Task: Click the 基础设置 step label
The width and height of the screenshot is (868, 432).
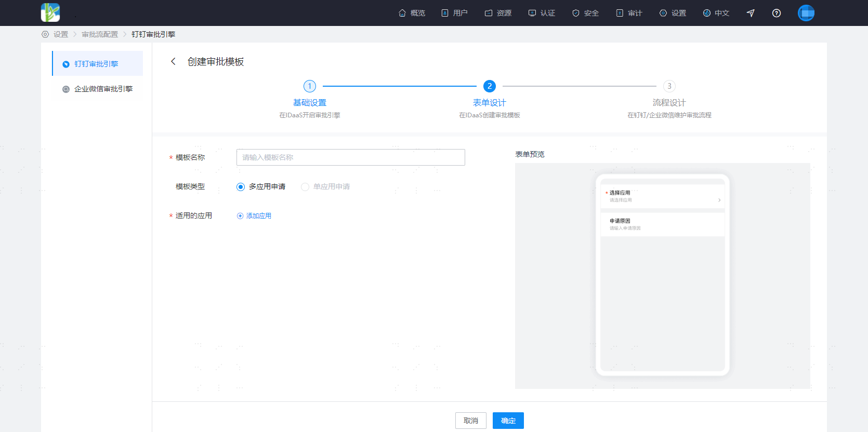Action: 310,103
